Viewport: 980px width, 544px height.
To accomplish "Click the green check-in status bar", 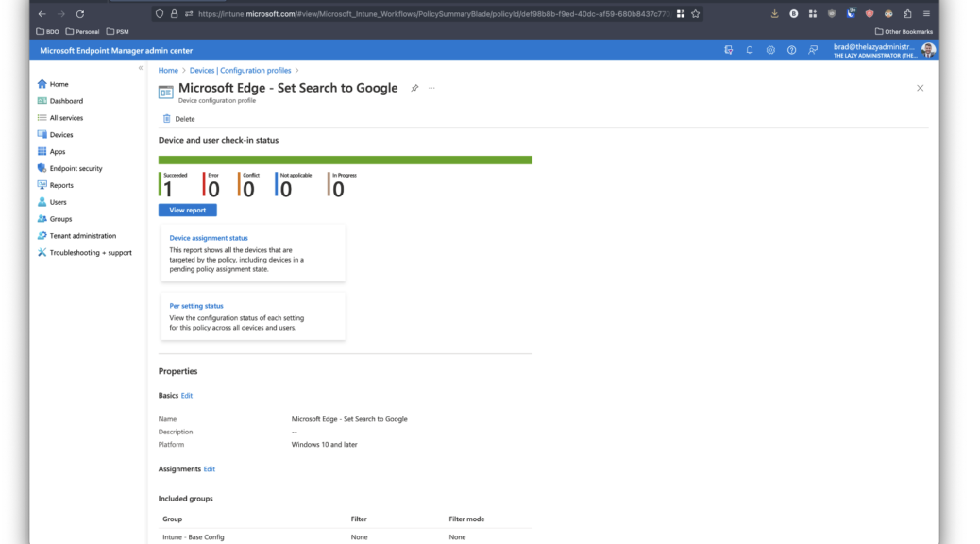I will coord(345,160).
